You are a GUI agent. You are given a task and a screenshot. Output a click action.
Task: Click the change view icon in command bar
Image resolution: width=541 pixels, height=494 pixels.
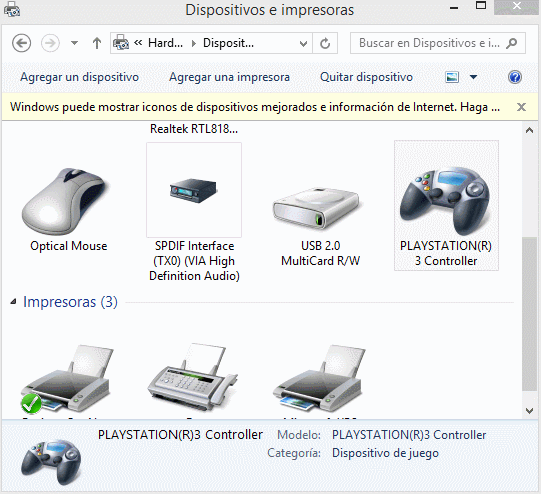[x=452, y=77]
